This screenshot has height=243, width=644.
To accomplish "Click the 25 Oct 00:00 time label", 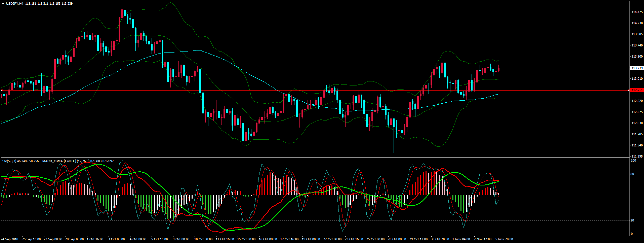I will (375, 239).
